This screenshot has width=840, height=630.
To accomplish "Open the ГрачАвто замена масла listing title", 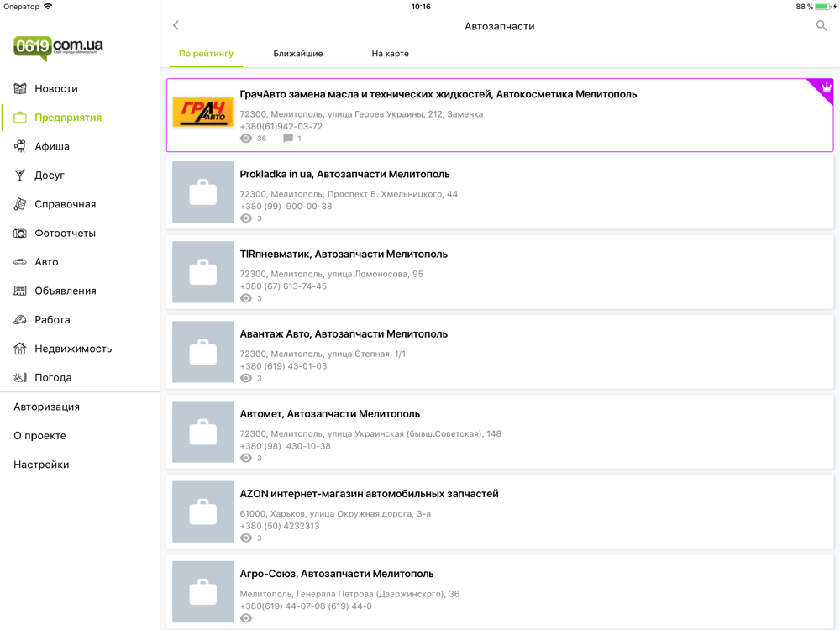I will pyautogui.click(x=438, y=94).
